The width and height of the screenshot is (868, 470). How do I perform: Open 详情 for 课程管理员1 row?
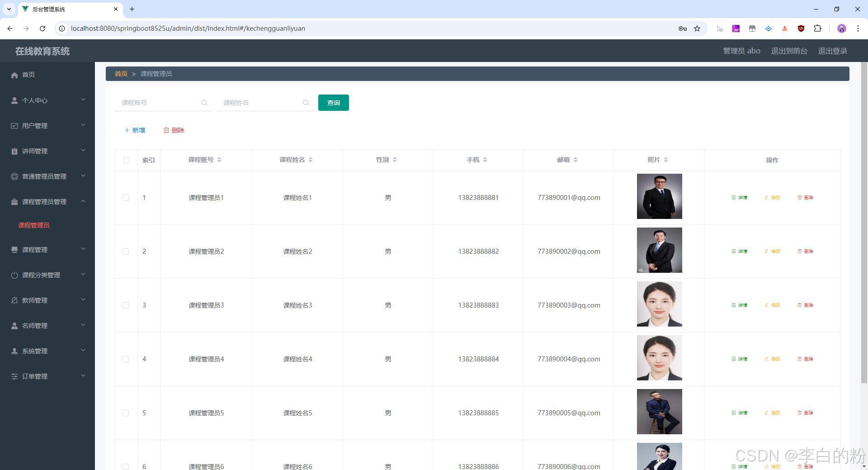click(x=740, y=198)
